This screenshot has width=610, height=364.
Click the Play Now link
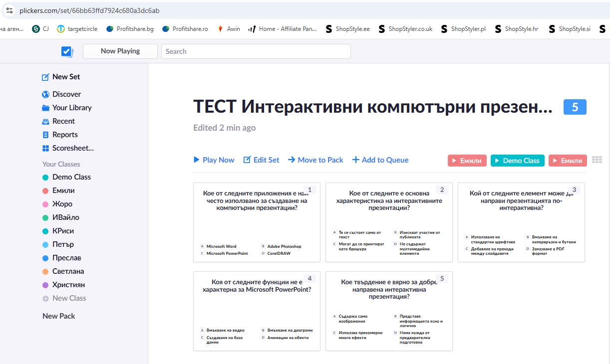214,160
